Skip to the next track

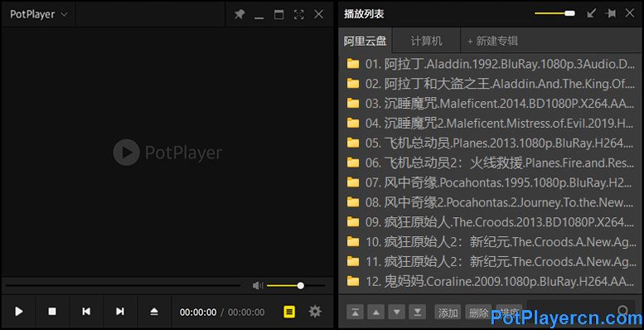tap(120, 312)
